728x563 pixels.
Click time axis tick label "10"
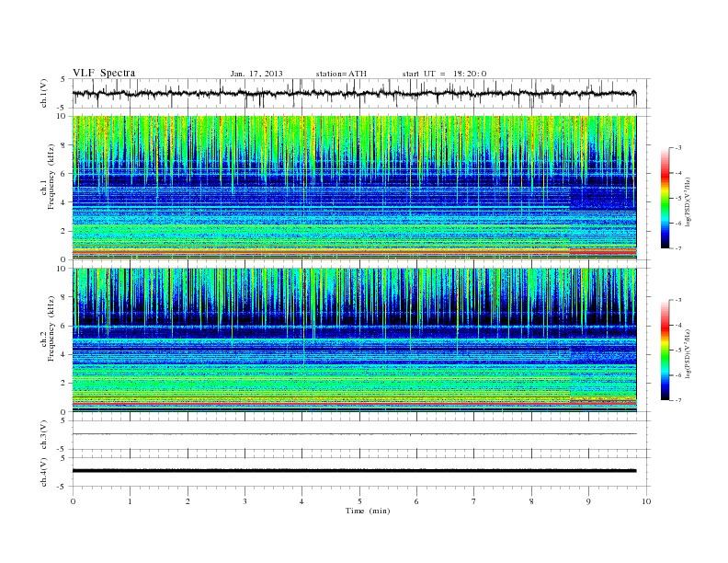(646, 501)
